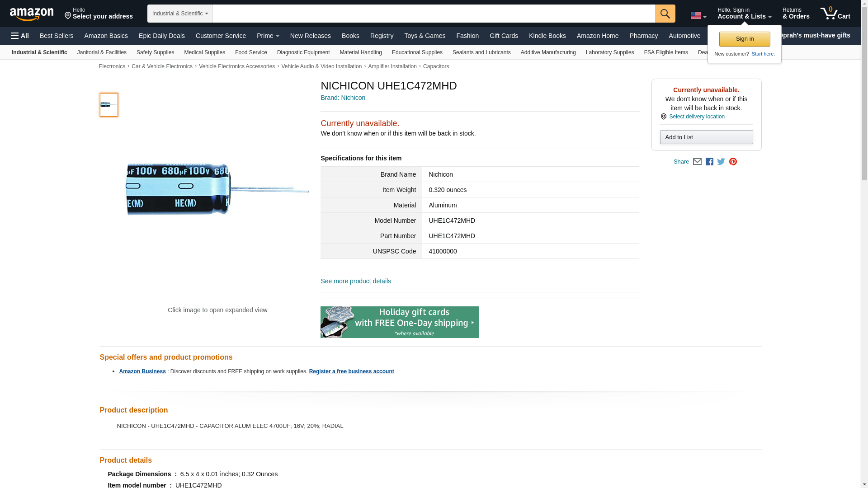The width and height of the screenshot is (868, 488).
Task: Click the Amazon logo
Action: [32, 14]
